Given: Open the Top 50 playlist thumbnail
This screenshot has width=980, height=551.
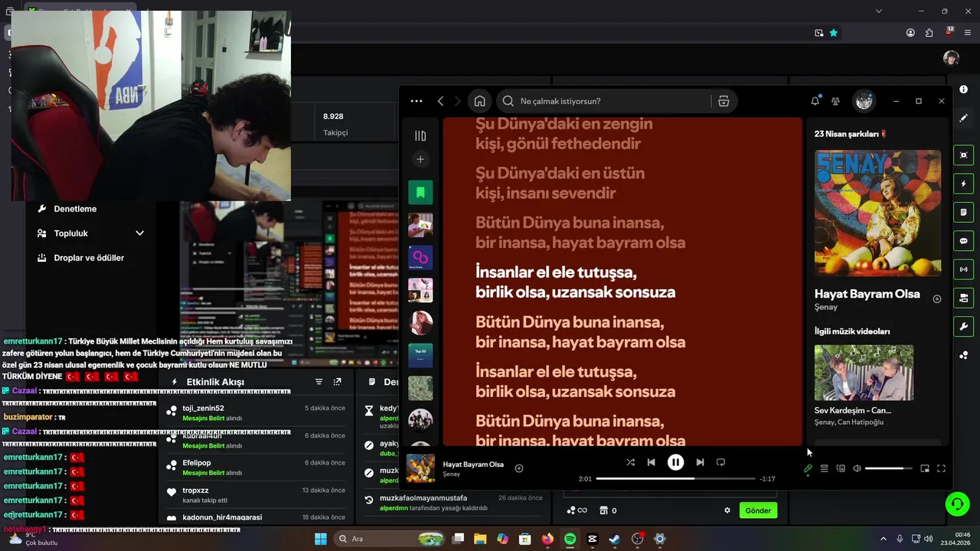Looking at the screenshot, I should click(x=420, y=355).
